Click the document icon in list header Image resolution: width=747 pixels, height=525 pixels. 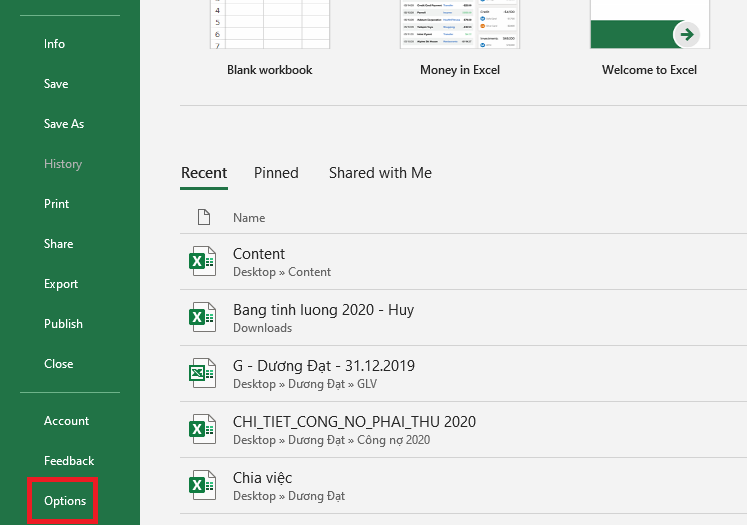(204, 217)
